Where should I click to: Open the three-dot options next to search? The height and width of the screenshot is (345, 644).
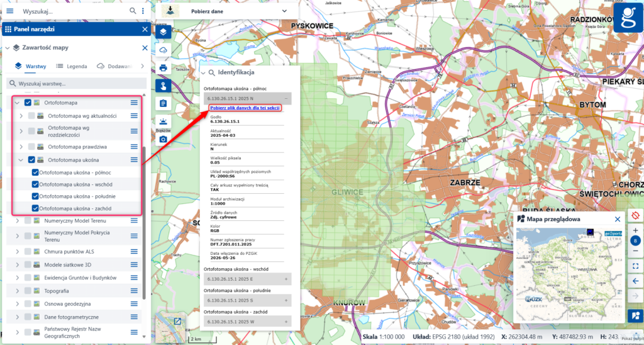[x=143, y=11]
